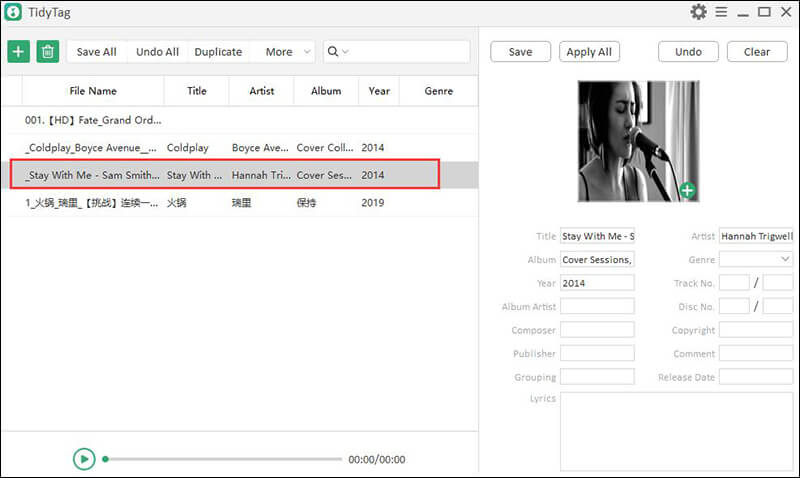Open the settings gear icon
Image resolution: width=800 pixels, height=478 pixels.
(x=698, y=12)
